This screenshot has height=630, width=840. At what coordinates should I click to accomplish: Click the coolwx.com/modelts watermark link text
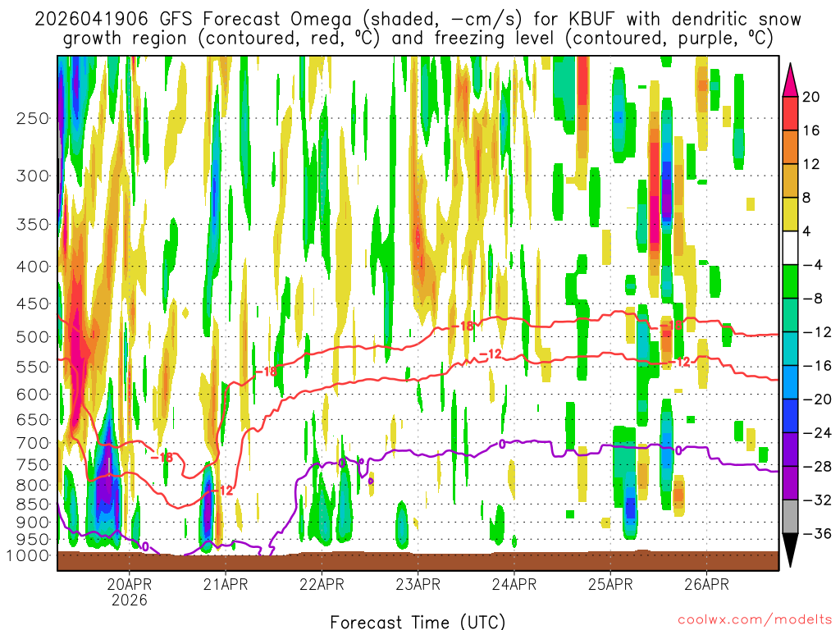pos(755,620)
